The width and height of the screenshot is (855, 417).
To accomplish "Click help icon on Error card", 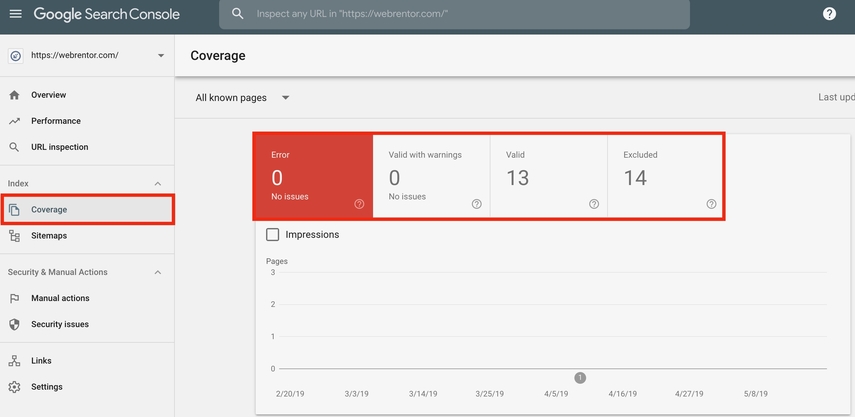I will pyautogui.click(x=359, y=204).
